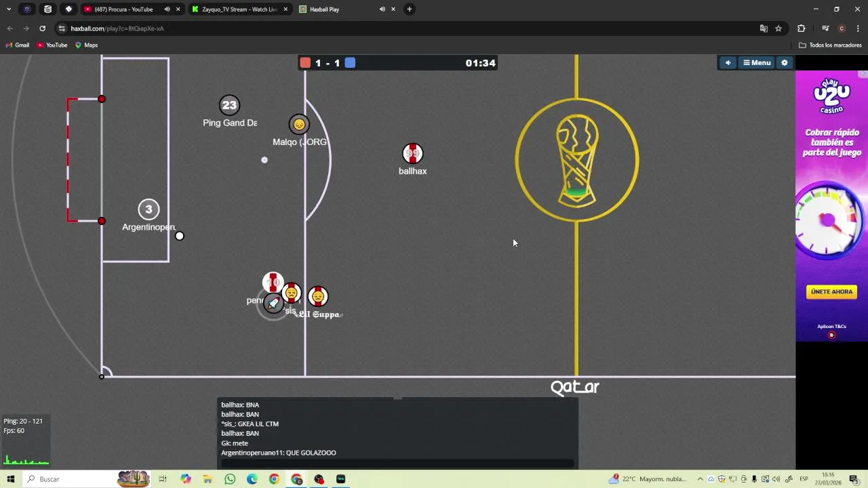
Task: Click the 01:34 match timer
Action: (x=480, y=63)
